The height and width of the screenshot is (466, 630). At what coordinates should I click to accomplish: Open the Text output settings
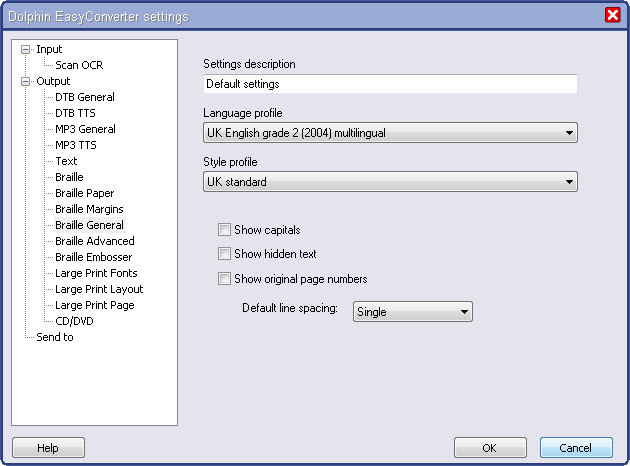click(66, 161)
